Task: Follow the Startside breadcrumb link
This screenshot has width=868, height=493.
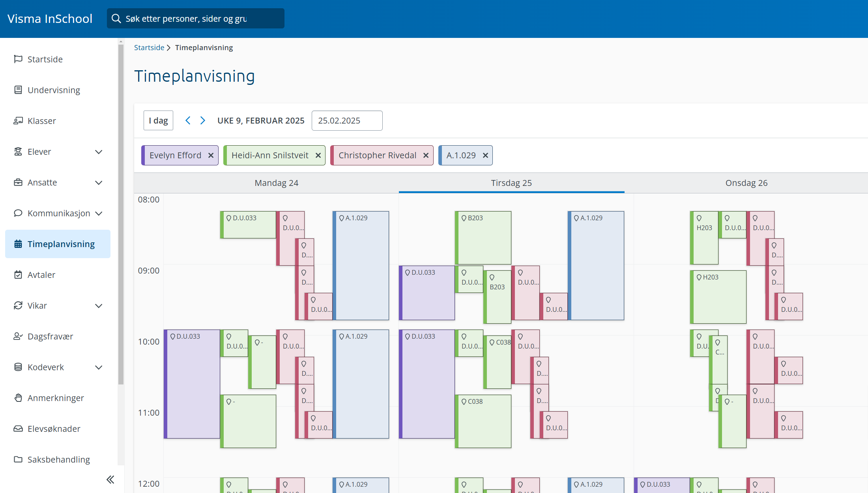Action: coord(149,47)
